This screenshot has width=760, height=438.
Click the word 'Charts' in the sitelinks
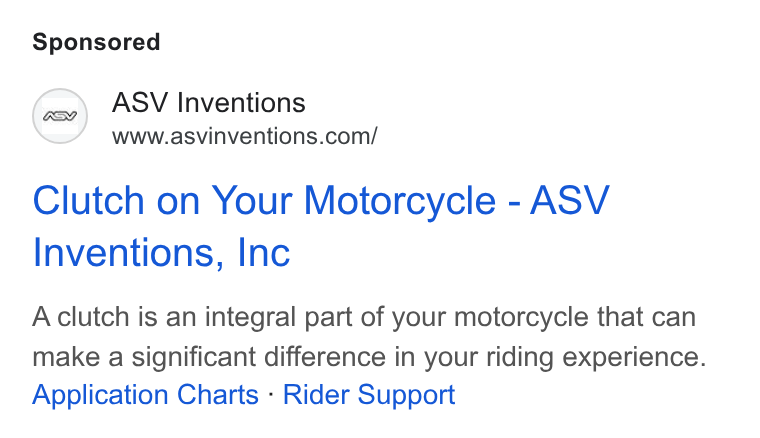218,394
